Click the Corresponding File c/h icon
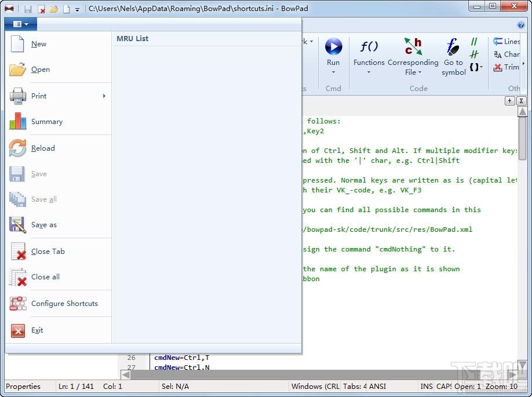Image resolution: width=532 pixels, height=397 pixels. click(x=413, y=46)
